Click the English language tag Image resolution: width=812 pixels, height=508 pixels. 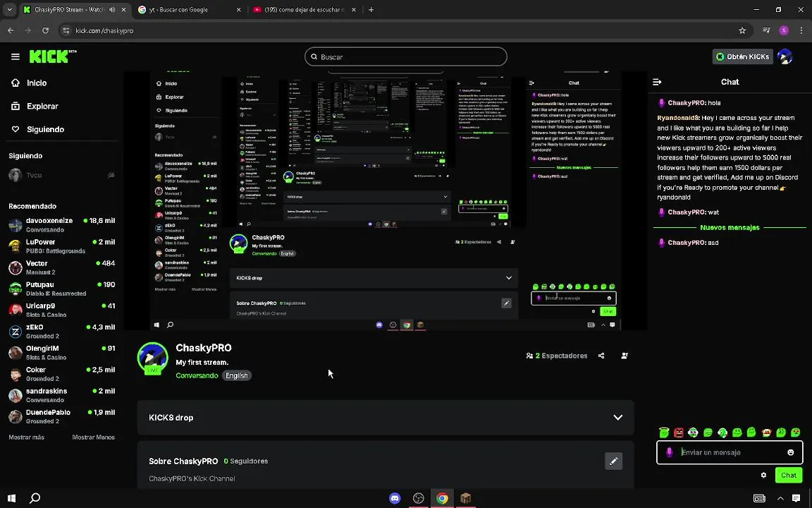(x=237, y=375)
